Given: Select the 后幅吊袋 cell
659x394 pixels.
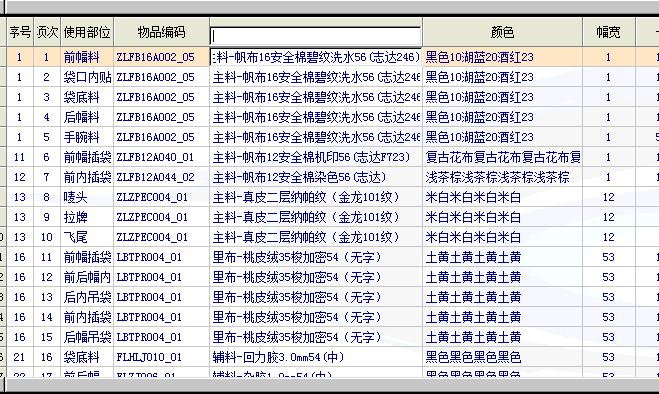Looking at the screenshot, I should 87,337.
